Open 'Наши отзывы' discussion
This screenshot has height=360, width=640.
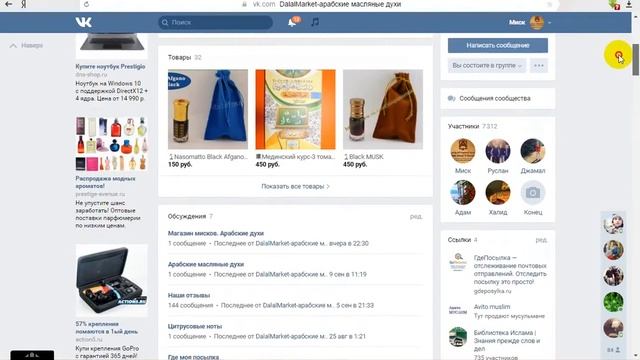point(189,296)
